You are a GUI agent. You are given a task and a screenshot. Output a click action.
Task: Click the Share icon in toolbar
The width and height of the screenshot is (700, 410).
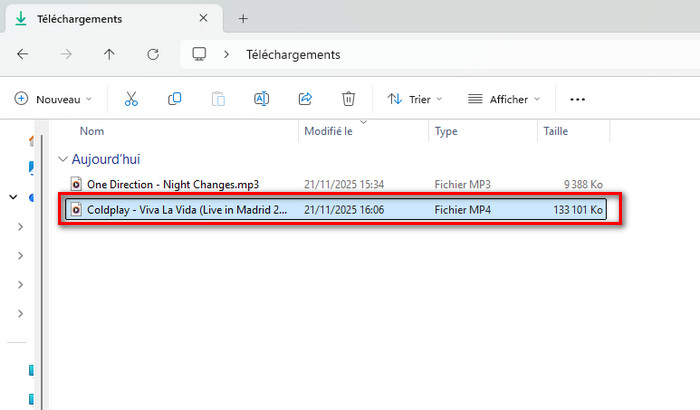pos(305,99)
